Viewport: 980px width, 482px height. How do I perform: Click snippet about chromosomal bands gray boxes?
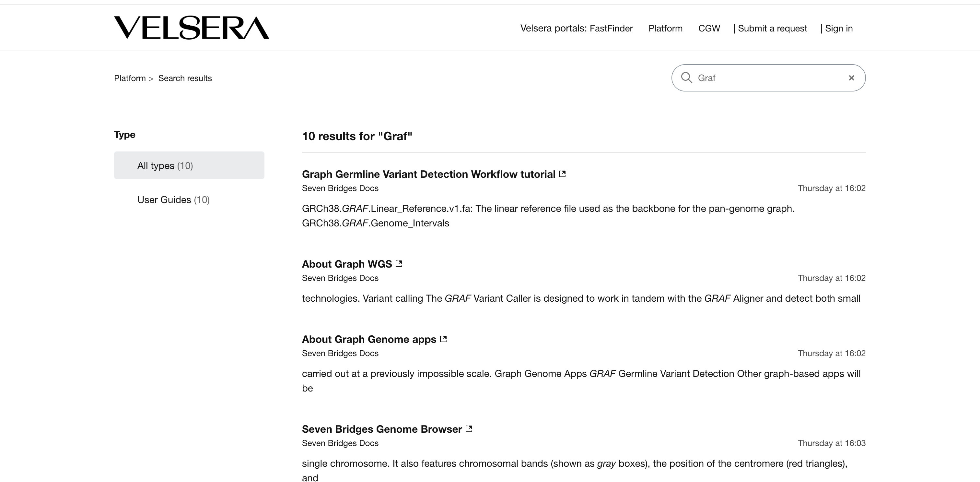click(575, 471)
